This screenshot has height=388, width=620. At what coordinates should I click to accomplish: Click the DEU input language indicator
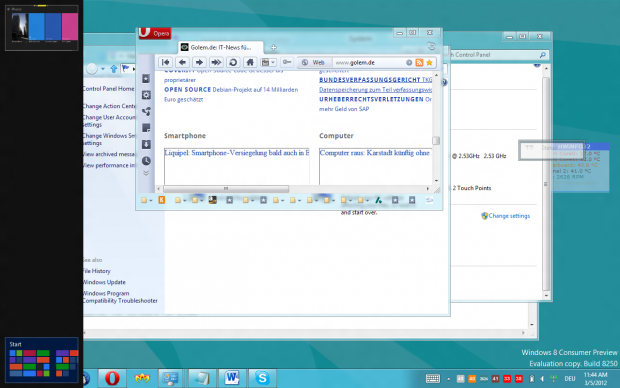pyautogui.click(x=570, y=379)
